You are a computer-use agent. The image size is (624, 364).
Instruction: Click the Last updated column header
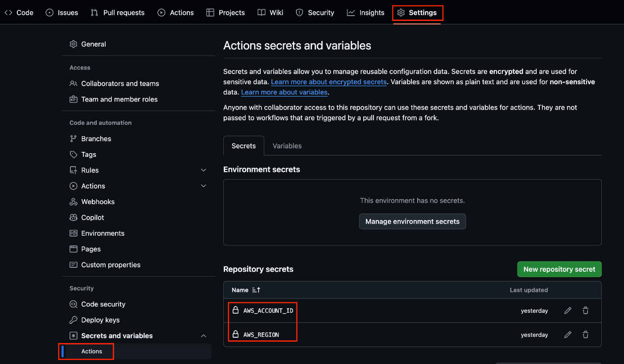click(x=529, y=290)
